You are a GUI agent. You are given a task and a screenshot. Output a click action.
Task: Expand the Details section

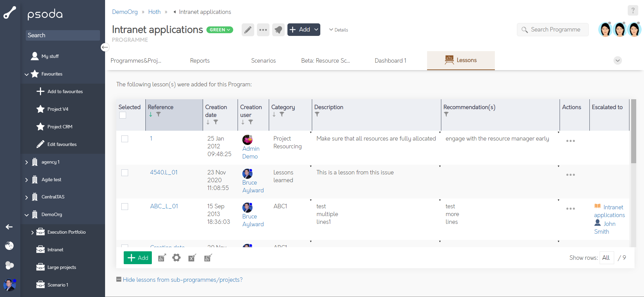pyautogui.click(x=339, y=30)
